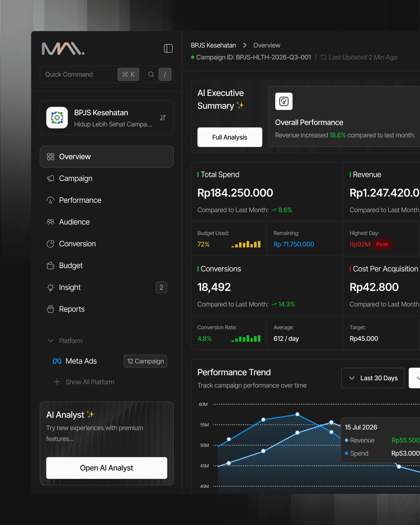Click the 18.6% revenue increase text
This screenshot has height=525, width=420.
tap(338, 135)
